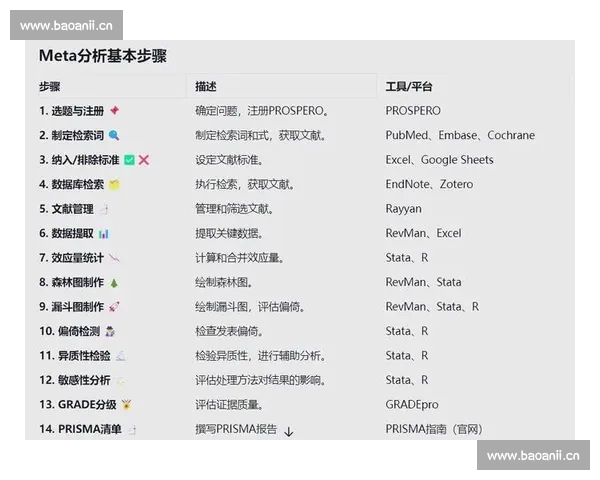Screen dimensions: 600x480
Task: Click the magnifier emoji beside 制定检索词
Action: point(114,135)
